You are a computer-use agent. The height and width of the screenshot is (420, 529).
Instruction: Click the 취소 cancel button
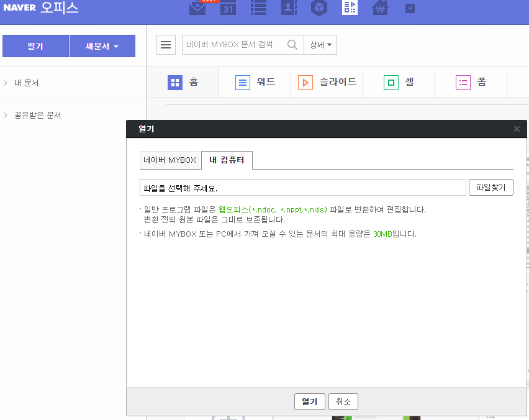point(343,401)
